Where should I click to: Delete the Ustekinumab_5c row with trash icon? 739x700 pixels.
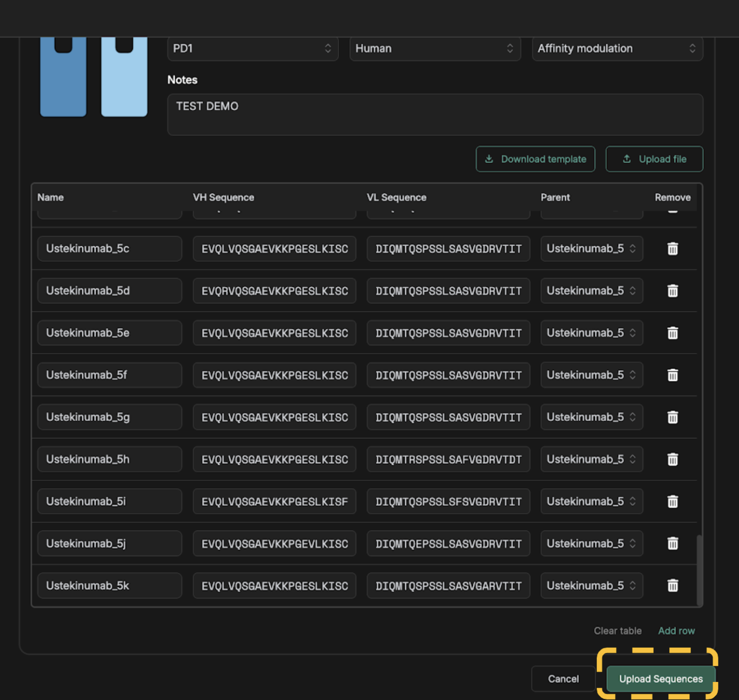672,249
